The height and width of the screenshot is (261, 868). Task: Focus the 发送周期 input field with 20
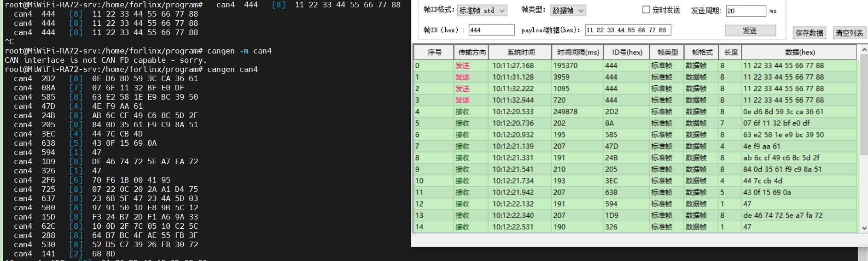[746, 11]
